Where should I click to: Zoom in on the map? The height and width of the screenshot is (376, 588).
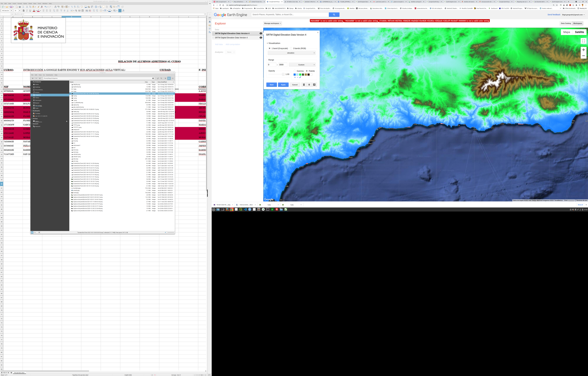[x=583, y=50]
